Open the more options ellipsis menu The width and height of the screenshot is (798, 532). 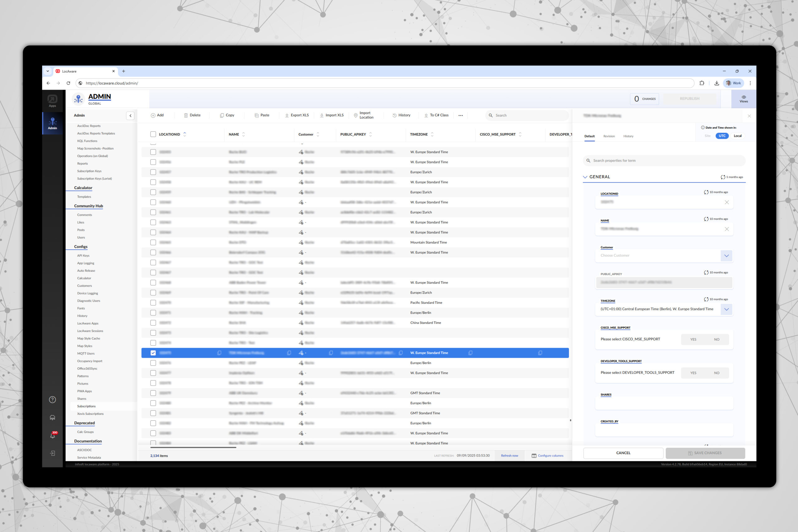click(460, 115)
